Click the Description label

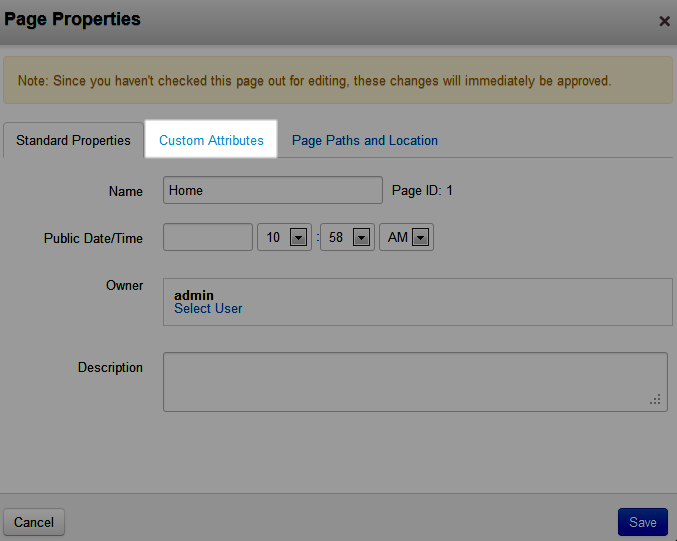110,367
